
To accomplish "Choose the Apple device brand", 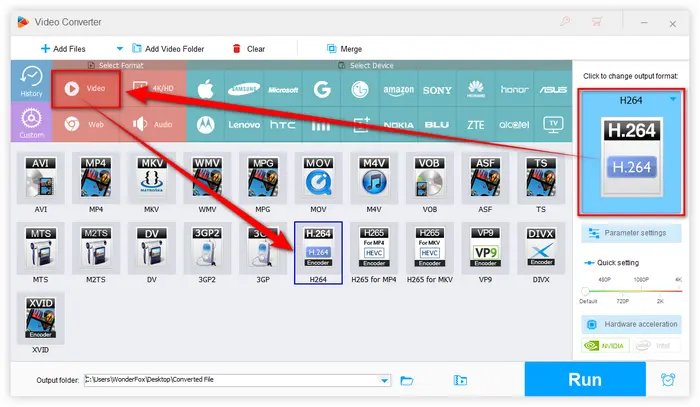I will (205, 89).
